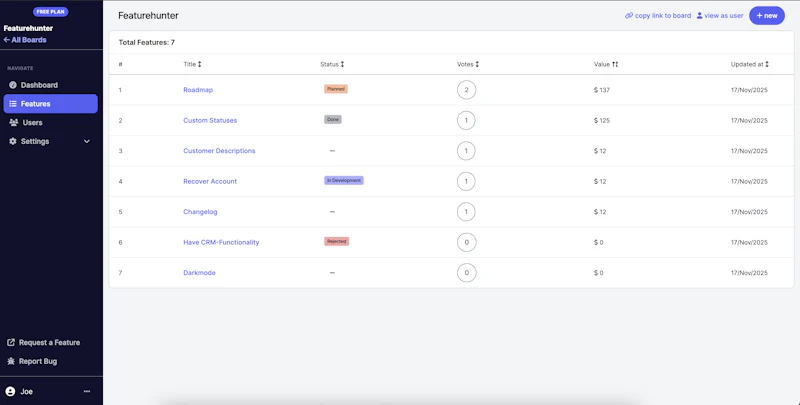Click the empty status dash for Darkmode
The width and height of the screenshot is (800, 405).
click(332, 273)
